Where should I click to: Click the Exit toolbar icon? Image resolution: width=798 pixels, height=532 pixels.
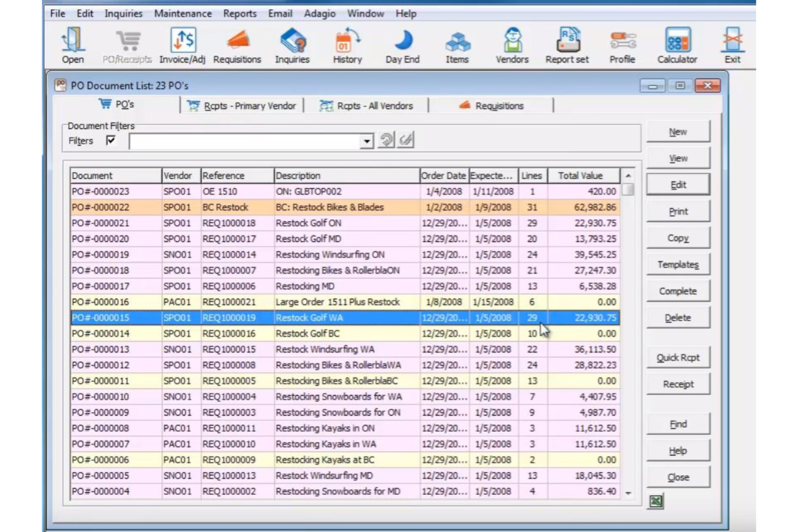tap(732, 46)
